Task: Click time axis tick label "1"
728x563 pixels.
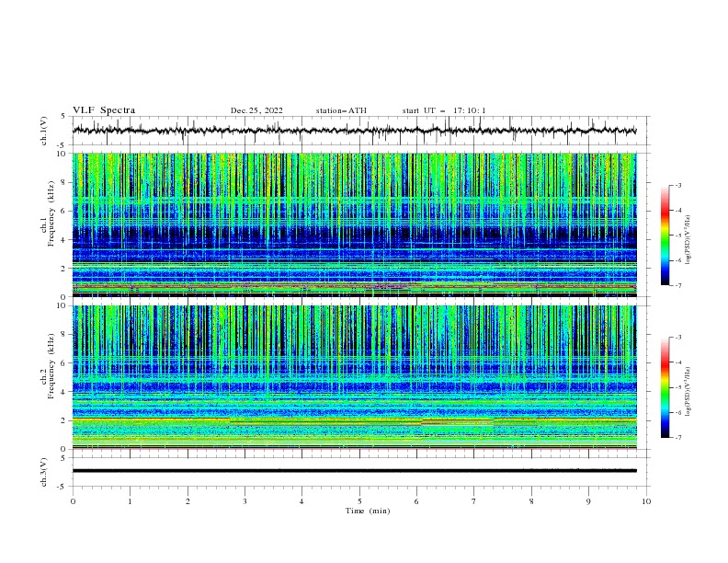Action: [130, 501]
